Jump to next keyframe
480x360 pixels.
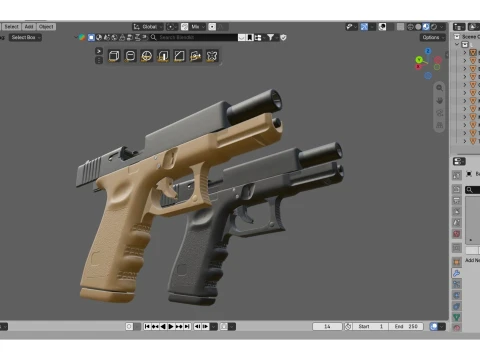[x=179, y=327]
